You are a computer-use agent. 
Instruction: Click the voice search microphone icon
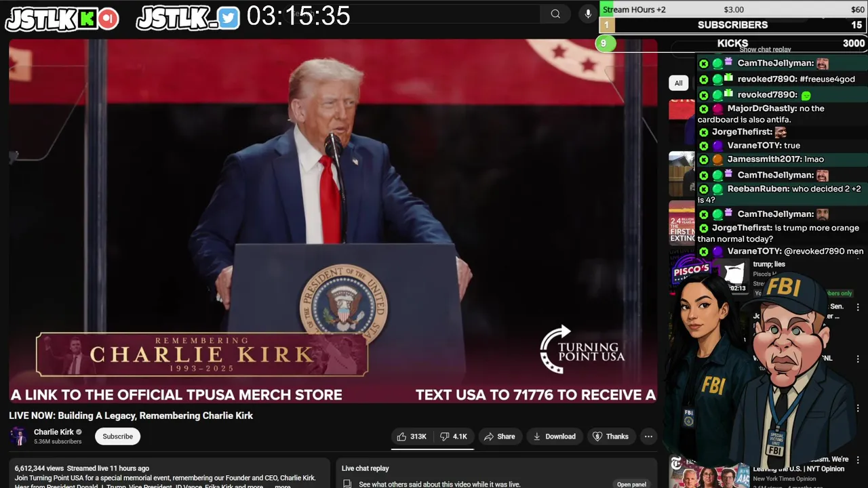(x=588, y=14)
